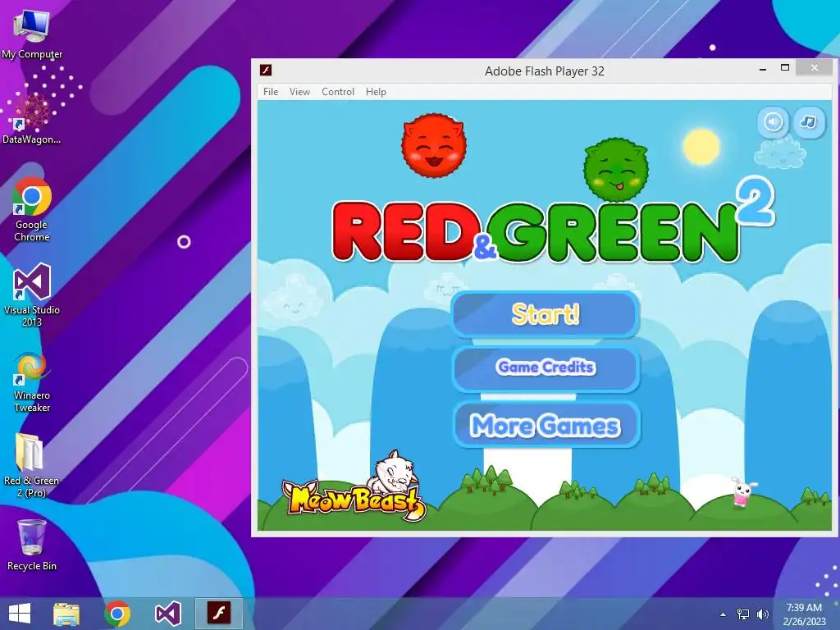Image resolution: width=840 pixels, height=630 pixels.
Task: Launch Google Chrome from the taskbar
Action: 117,614
